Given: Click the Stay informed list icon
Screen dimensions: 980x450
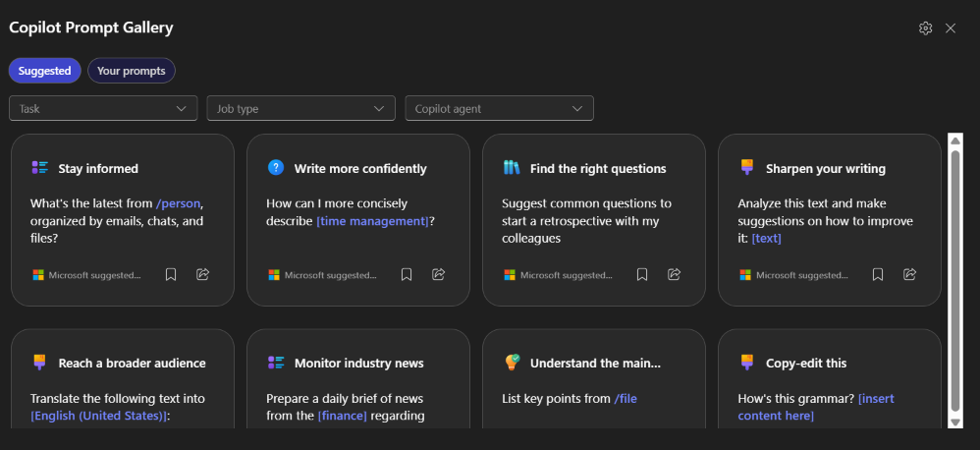Looking at the screenshot, I should 40,167.
